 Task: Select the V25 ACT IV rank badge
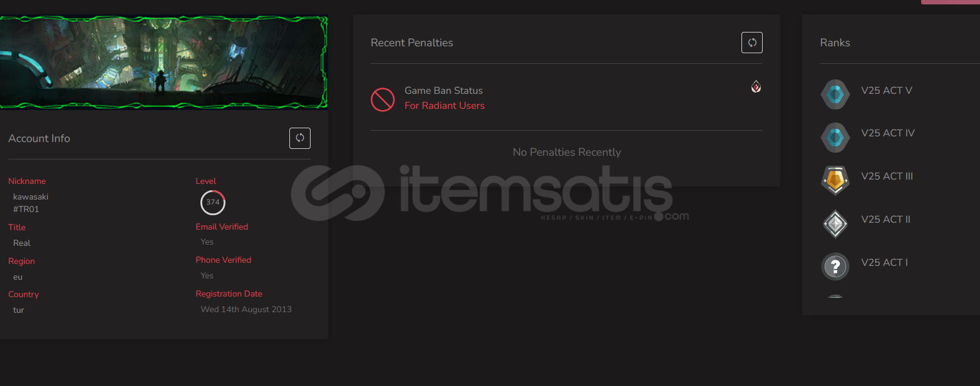click(x=835, y=138)
